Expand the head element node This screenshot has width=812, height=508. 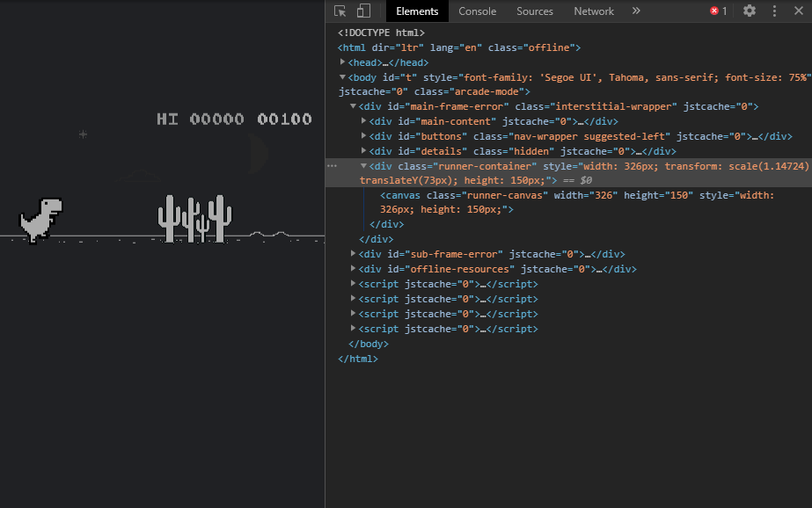point(343,62)
